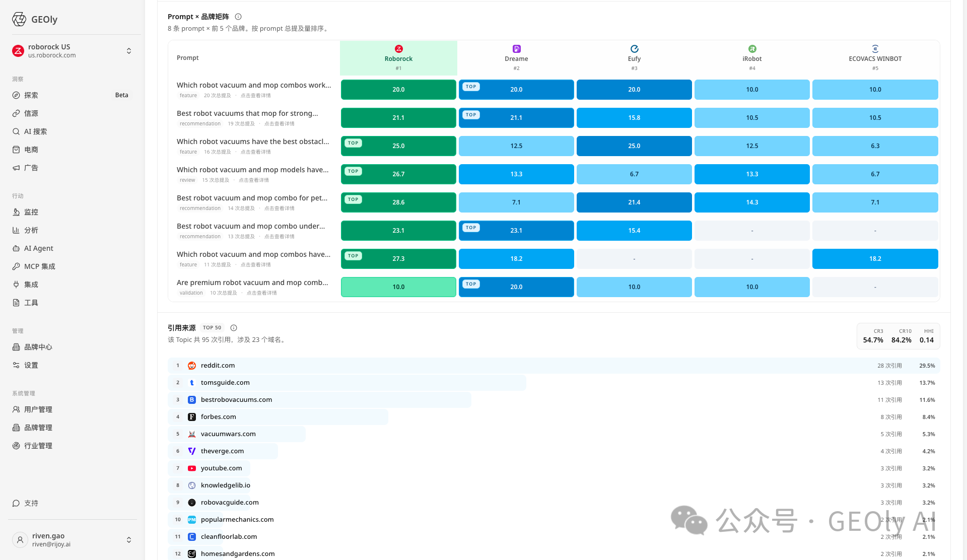Click the Roborock 28.6 matrix cell
Image resolution: width=967 pixels, height=560 pixels.
click(398, 202)
